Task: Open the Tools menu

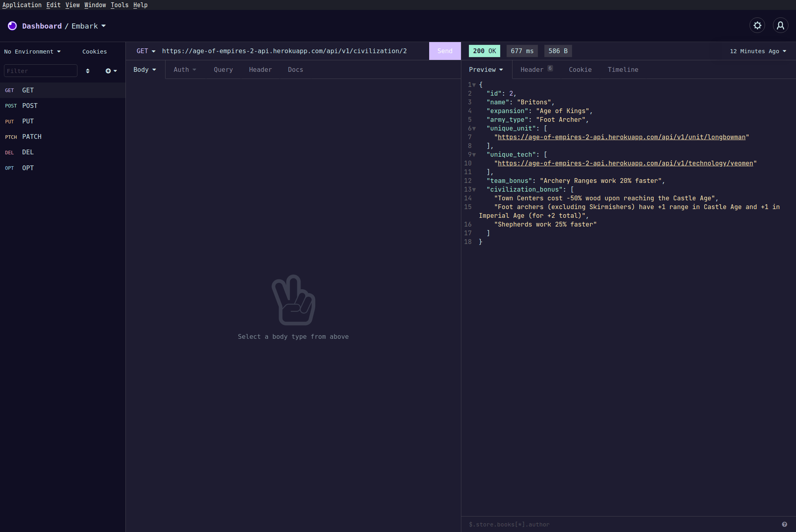Action: (x=119, y=5)
